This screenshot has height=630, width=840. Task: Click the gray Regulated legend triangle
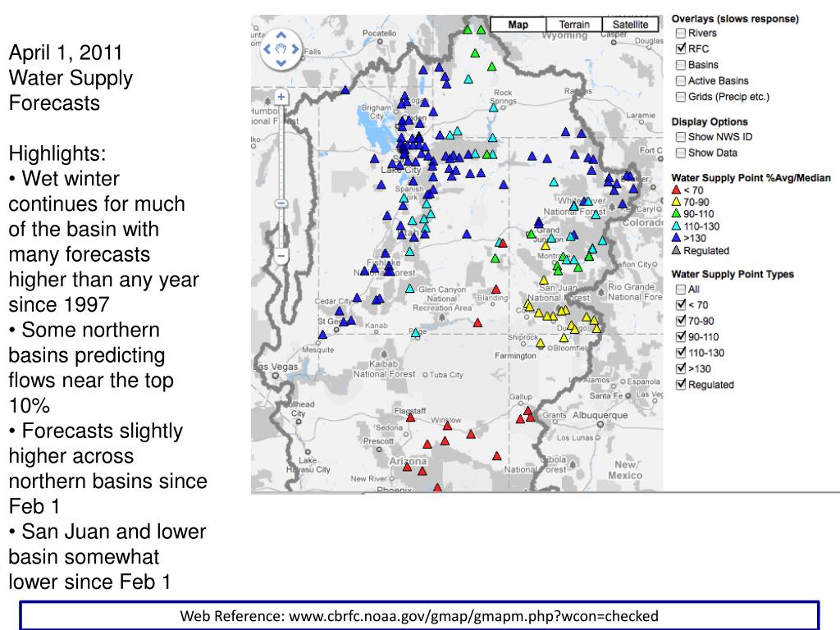[x=676, y=250]
